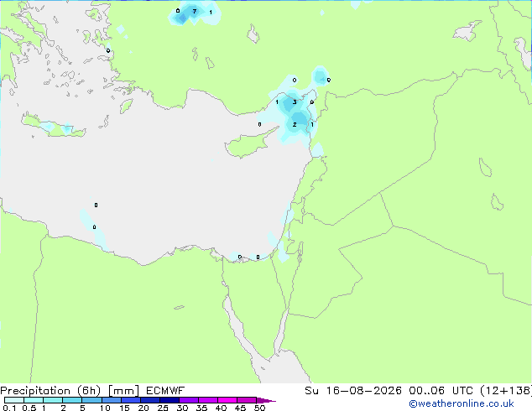Pick the 2–5 mm legend color swatch
The height and width of the screenshot is (411, 532).
click(x=72, y=400)
